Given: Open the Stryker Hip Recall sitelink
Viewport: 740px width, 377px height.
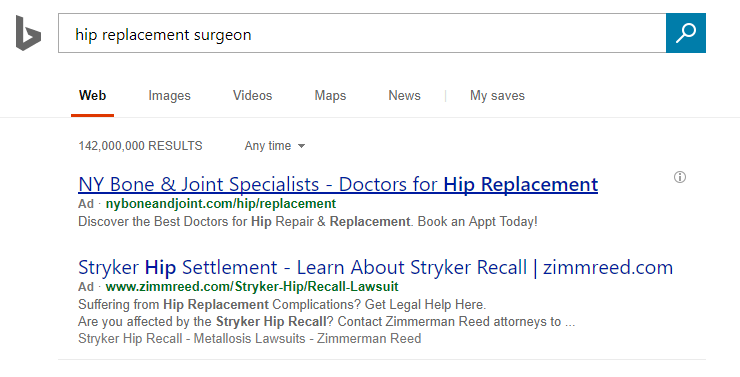Looking at the screenshot, I should click(x=130, y=339).
